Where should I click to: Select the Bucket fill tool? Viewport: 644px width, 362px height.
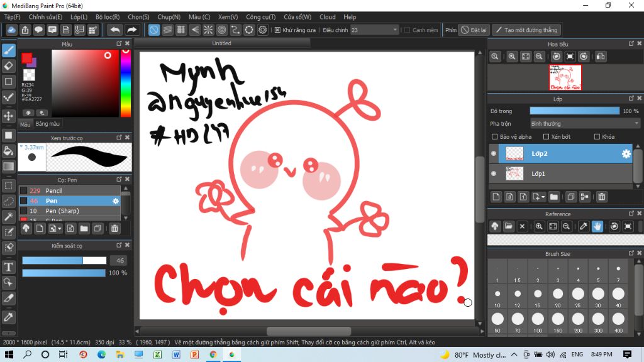pyautogui.click(x=9, y=151)
